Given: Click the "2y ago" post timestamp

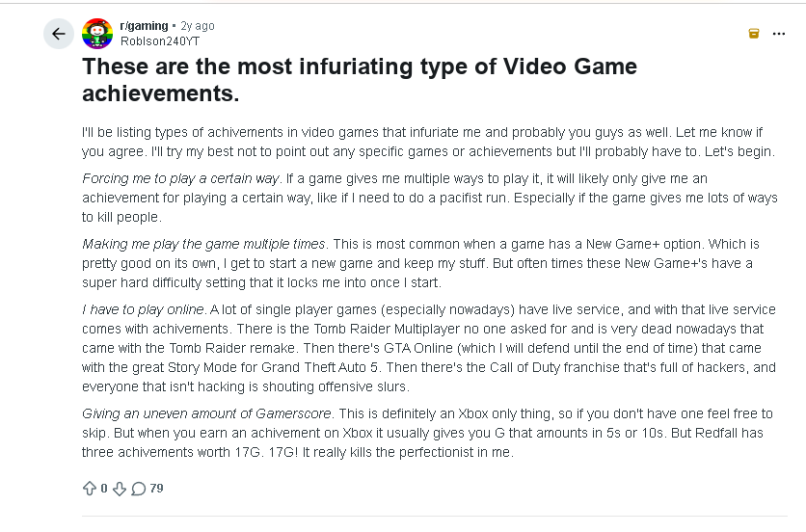Looking at the screenshot, I should click(x=198, y=26).
